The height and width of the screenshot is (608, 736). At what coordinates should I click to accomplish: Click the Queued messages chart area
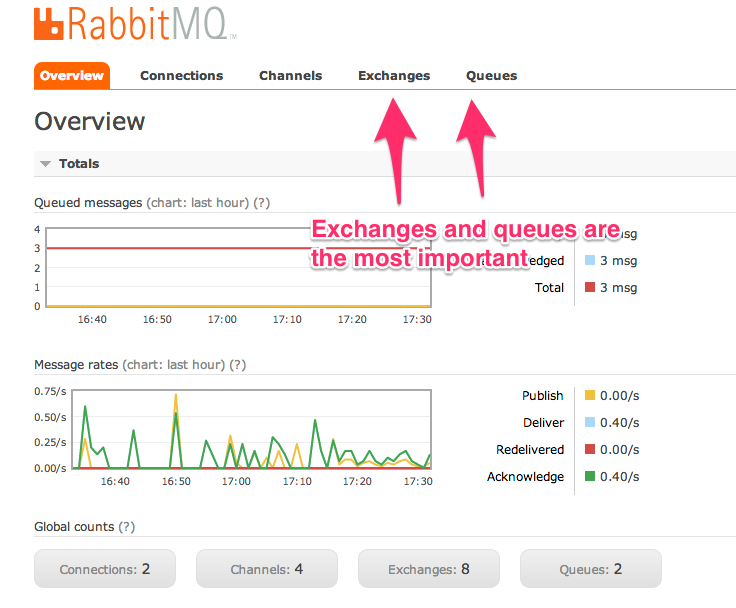coord(238,268)
